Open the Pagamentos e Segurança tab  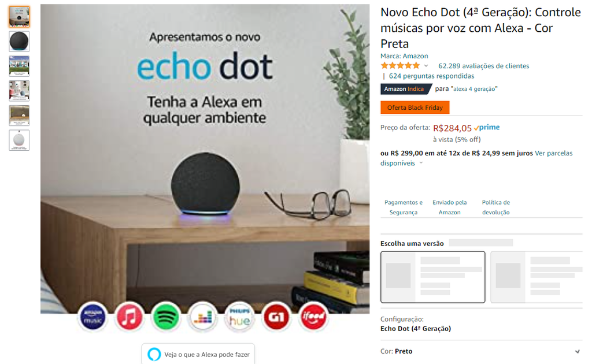(403, 207)
